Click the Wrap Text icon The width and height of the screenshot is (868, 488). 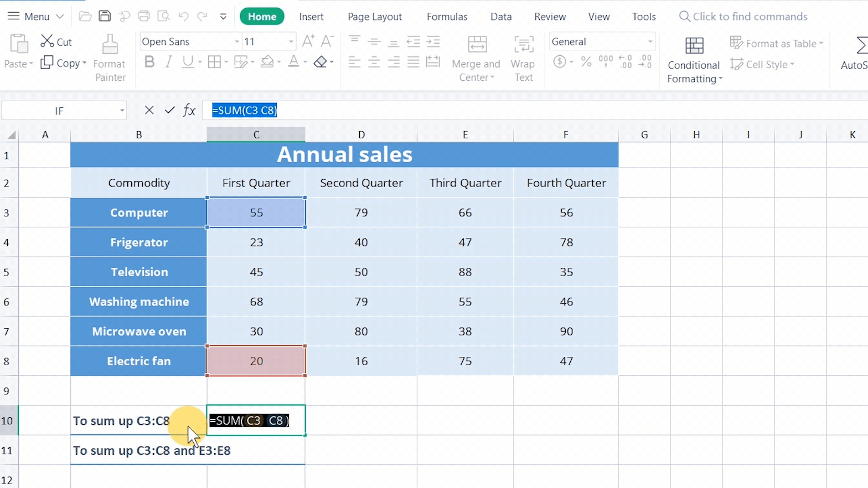523,45
